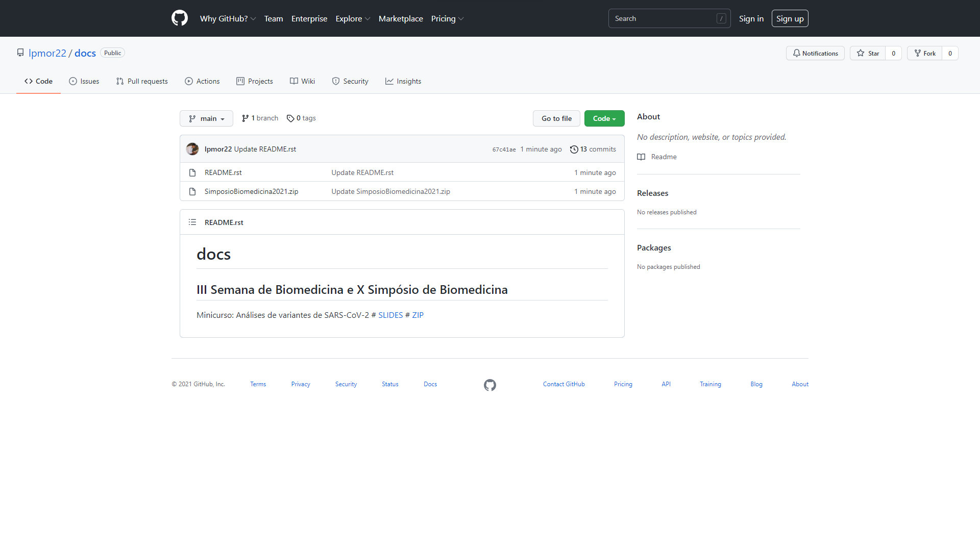The height and width of the screenshot is (551, 980).
Task: Open the SLIDES link in README
Action: [x=390, y=315]
